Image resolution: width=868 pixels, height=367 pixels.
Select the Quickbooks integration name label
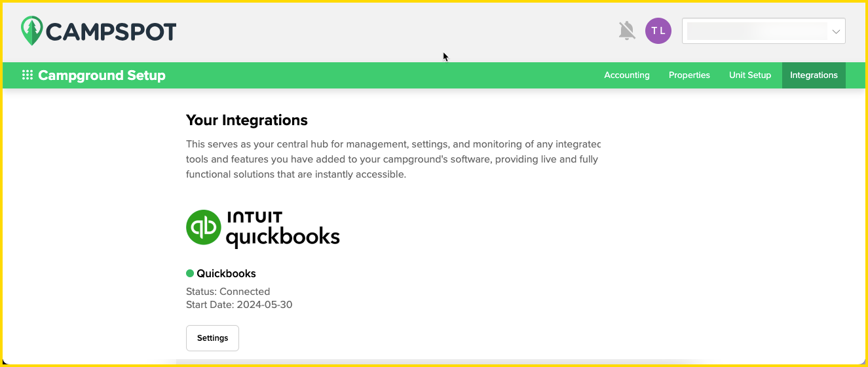coord(226,274)
